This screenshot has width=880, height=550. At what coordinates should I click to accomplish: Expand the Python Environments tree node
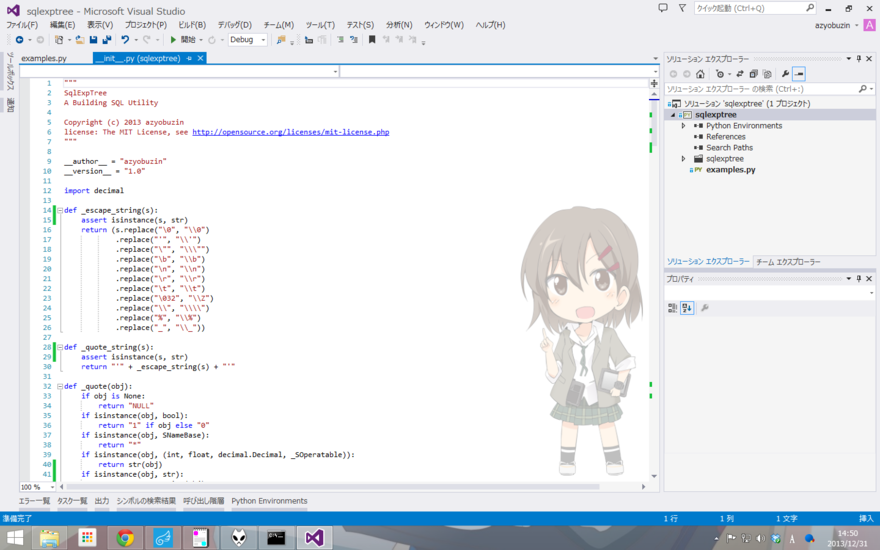(x=683, y=126)
